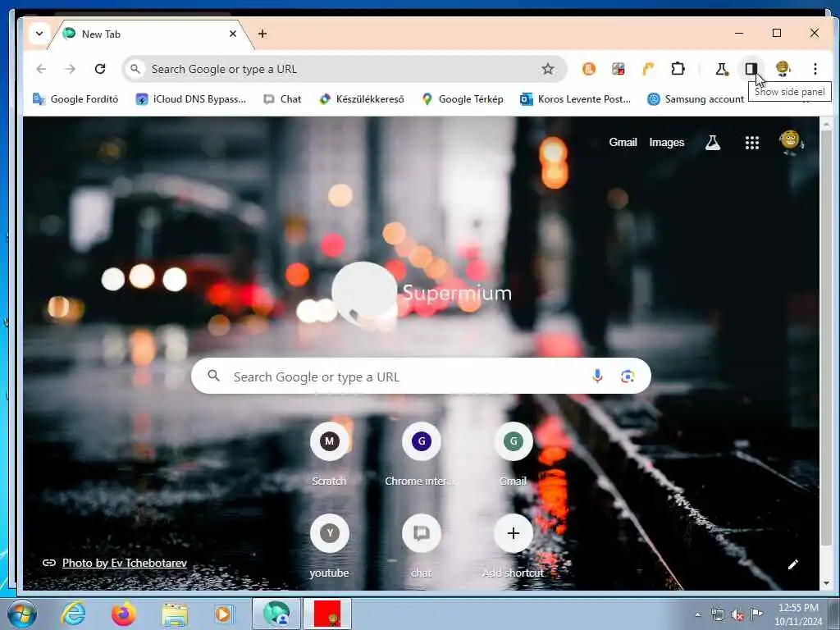Show hidden system tray icons
Viewport: 840px width, 630px height.
[697, 615]
